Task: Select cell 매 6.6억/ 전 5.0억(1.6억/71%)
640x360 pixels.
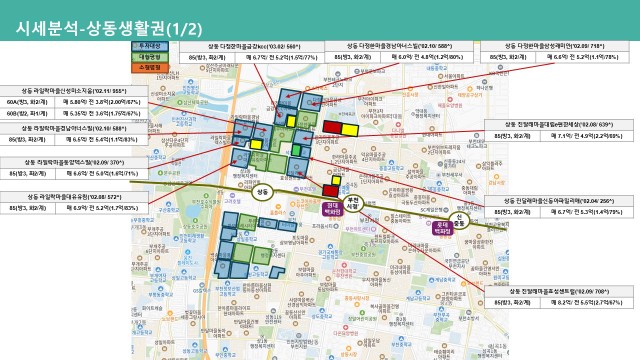Action: pos(101,173)
